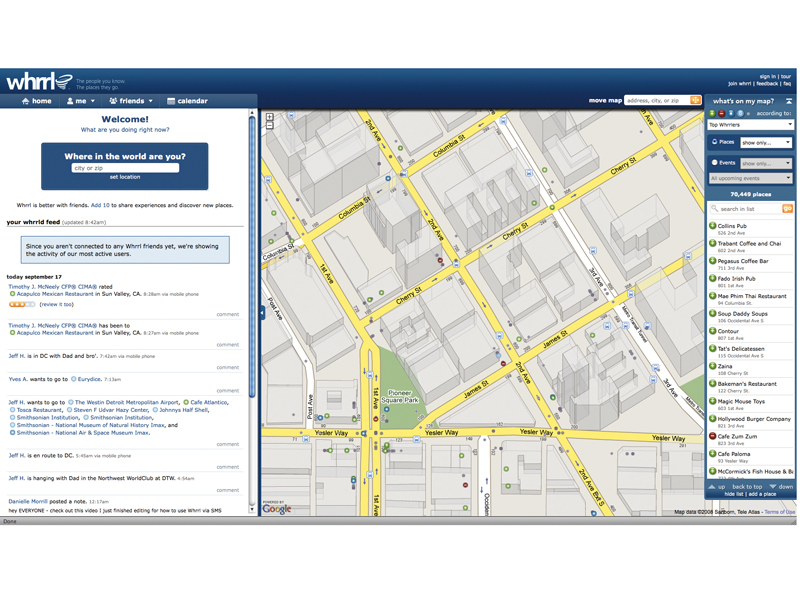The width and height of the screenshot is (800, 600).
Task: Click the green icon beside Tat's Delicatessen
Action: [712, 348]
